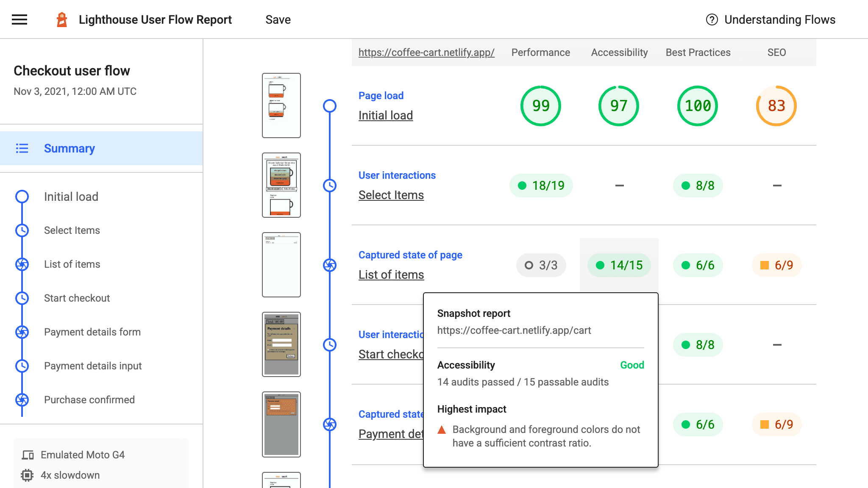
Task: Click the Initial load flow step
Action: [x=72, y=196]
